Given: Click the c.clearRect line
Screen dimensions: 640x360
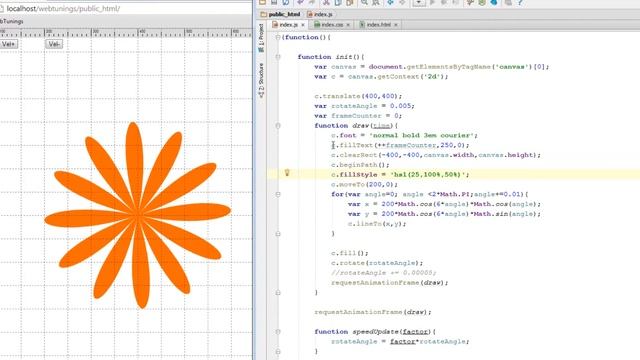Looking at the screenshot, I should coord(436,155).
